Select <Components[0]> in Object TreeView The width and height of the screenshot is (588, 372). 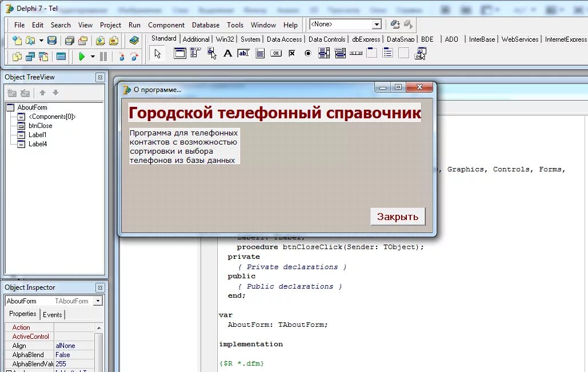coord(52,117)
